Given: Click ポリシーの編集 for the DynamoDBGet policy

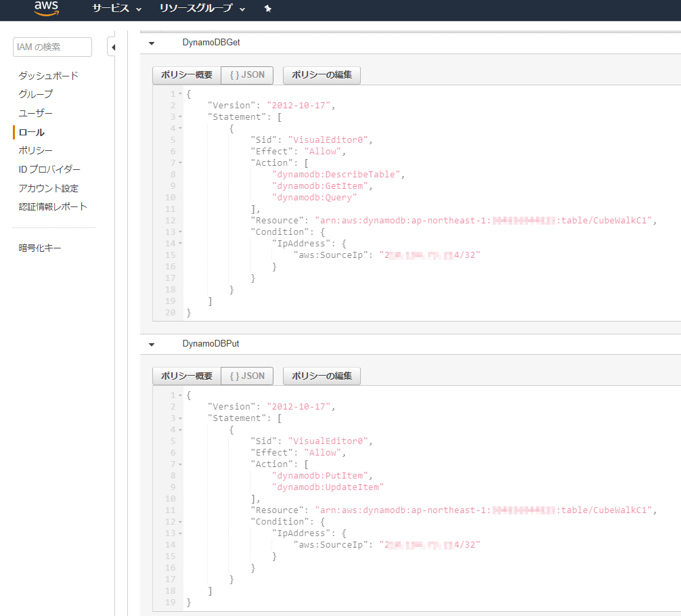Looking at the screenshot, I should 321,75.
